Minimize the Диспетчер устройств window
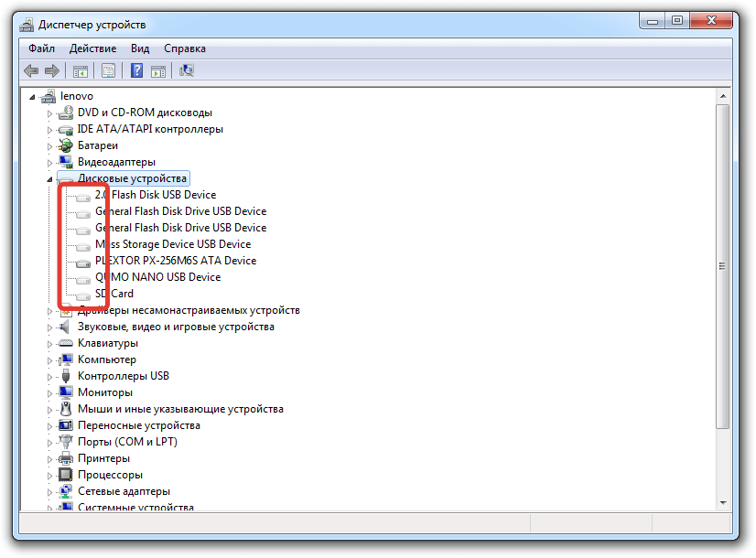The width and height of the screenshot is (756, 558). click(653, 21)
